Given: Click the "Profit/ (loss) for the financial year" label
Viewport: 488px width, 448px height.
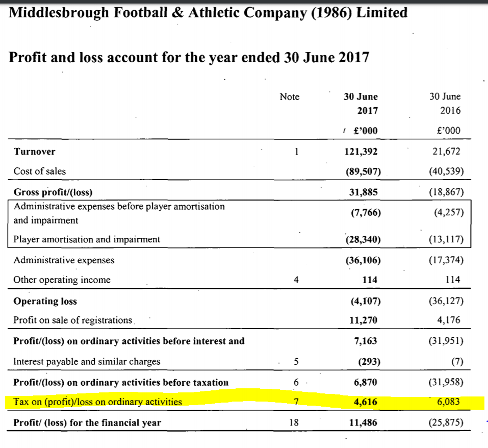Looking at the screenshot, I should click(87, 423).
